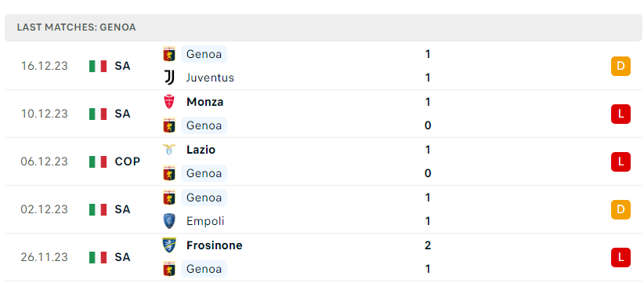Click loss badge for Monza match
The image size is (644, 283).
620,114
